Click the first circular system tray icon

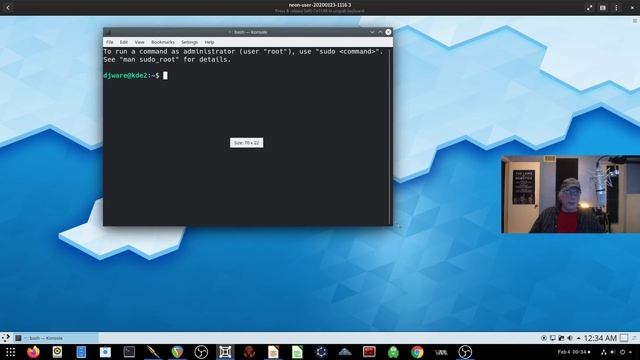[544, 338]
